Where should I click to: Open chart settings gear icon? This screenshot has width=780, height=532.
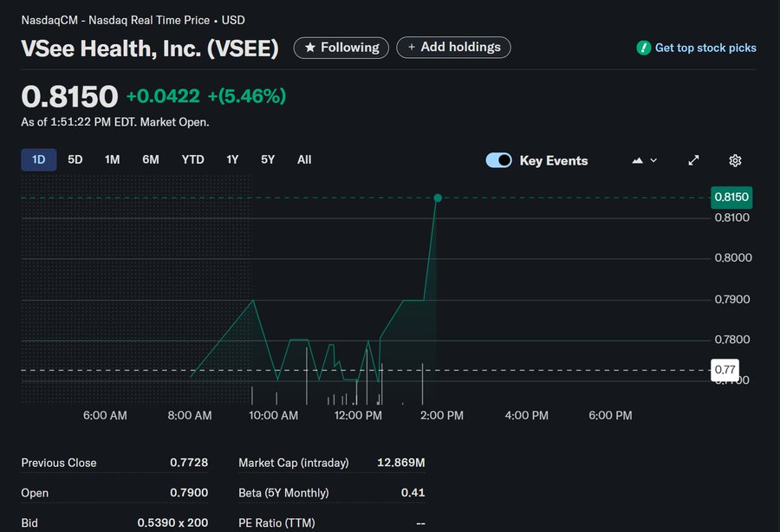(x=735, y=160)
